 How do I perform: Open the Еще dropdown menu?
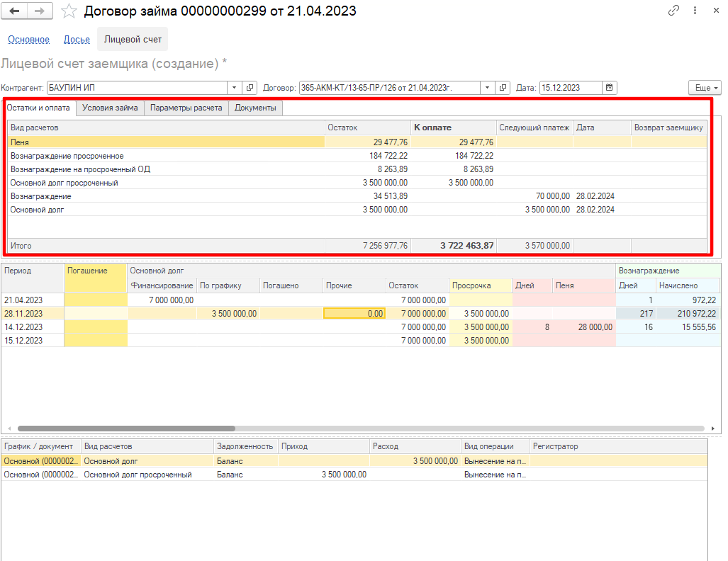pyautogui.click(x=705, y=88)
